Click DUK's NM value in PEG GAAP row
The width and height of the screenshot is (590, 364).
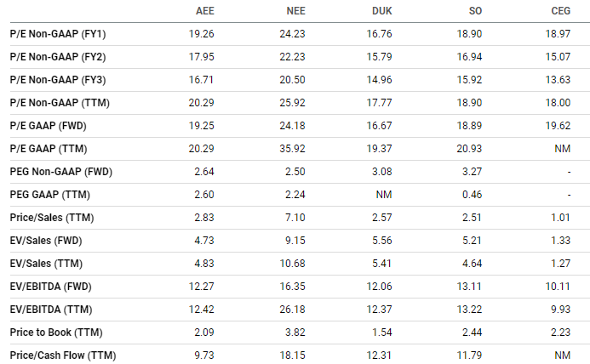384,195
